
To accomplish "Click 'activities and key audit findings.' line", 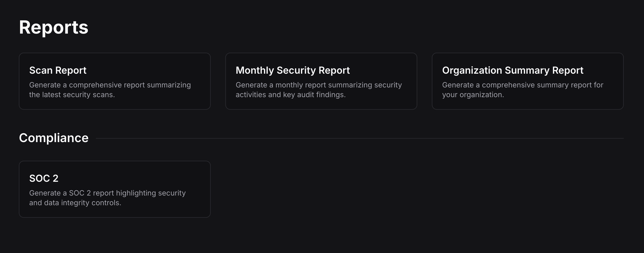I will (290, 95).
